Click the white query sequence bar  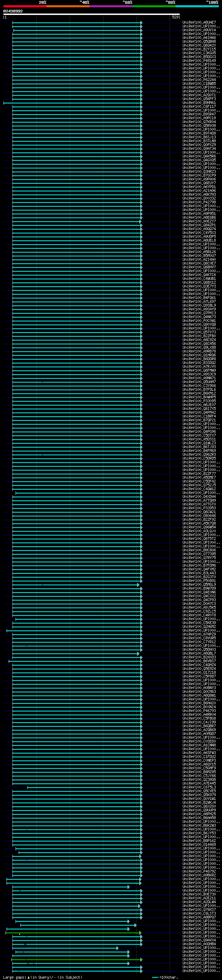[x=92, y=15]
